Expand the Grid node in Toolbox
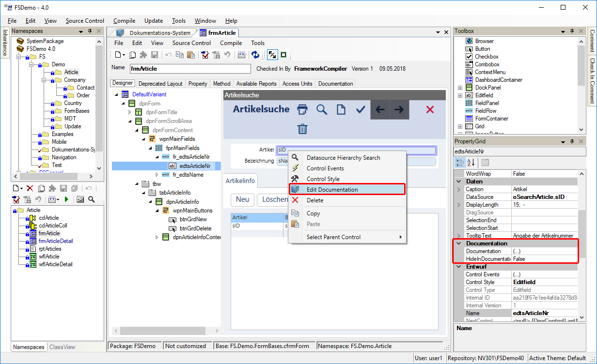This screenshot has width=597, height=364. (x=460, y=126)
